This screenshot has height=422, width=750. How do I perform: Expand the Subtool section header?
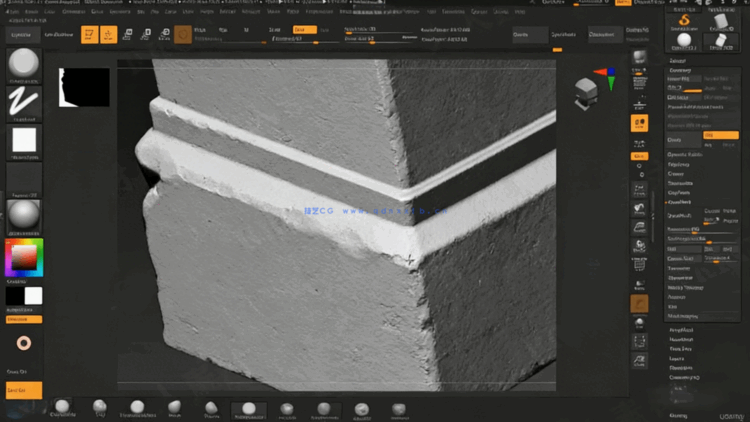point(677,61)
